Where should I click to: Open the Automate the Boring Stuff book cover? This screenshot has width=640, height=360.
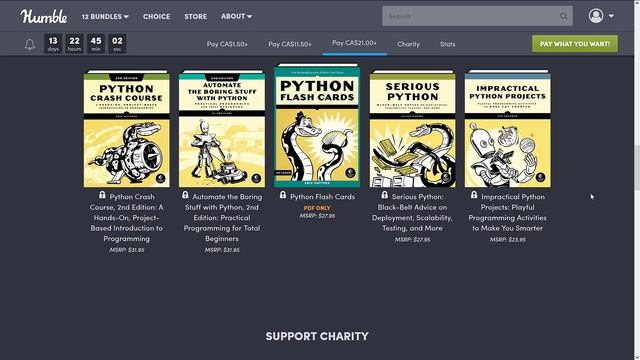click(222, 129)
